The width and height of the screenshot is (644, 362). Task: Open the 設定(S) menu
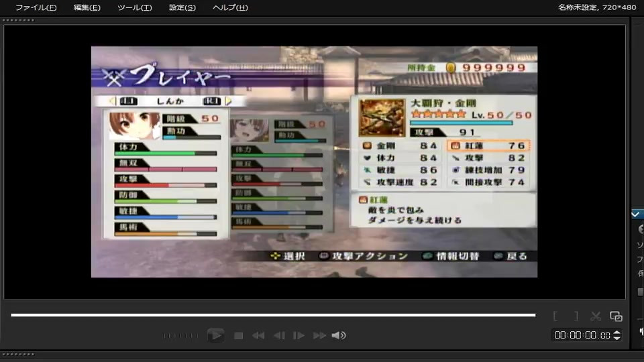tap(182, 7)
